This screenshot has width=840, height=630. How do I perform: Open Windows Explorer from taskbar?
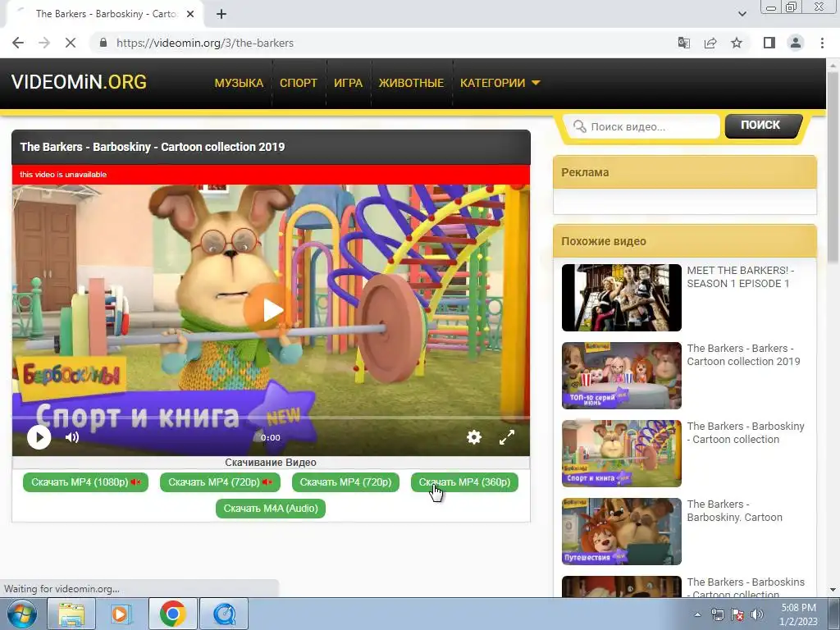[71, 614]
